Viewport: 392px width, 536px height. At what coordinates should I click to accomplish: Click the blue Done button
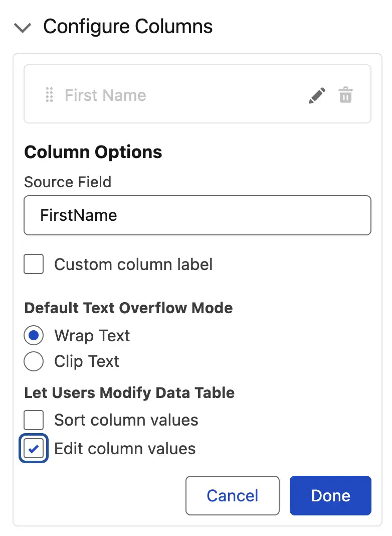tap(330, 495)
